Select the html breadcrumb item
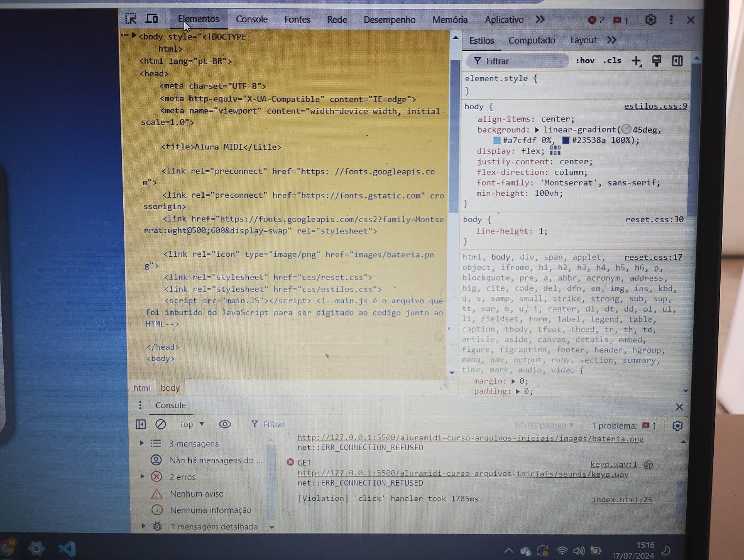Screen dimensions: 744x560 [141, 388]
